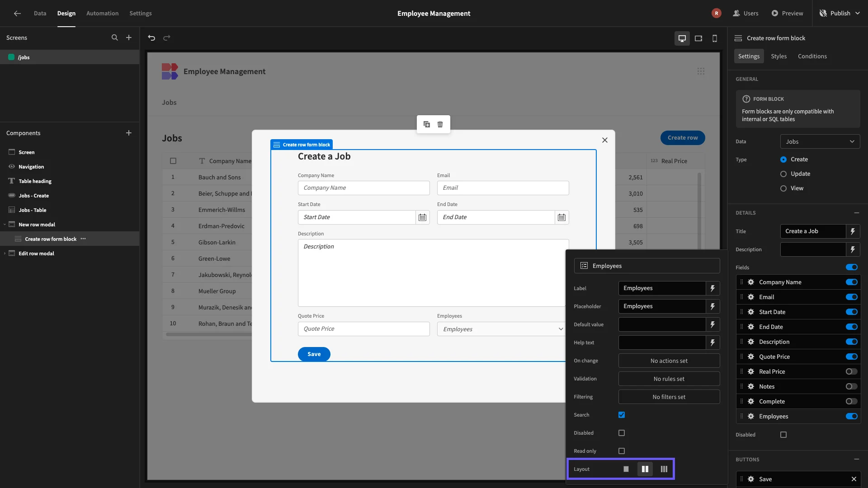The width and height of the screenshot is (868, 488).
Task: Open the Data source dropdown showing Jobs
Action: (820, 141)
